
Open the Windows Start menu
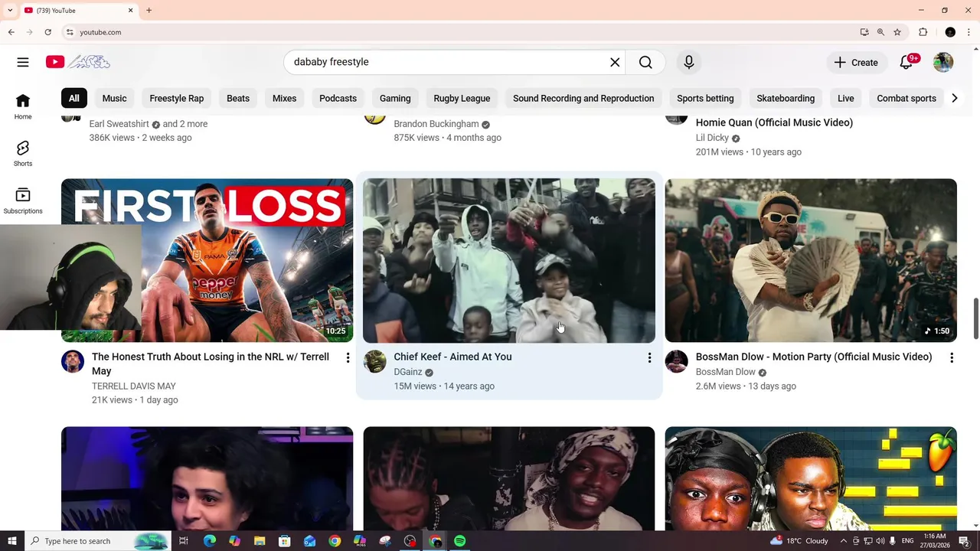[x=11, y=541]
